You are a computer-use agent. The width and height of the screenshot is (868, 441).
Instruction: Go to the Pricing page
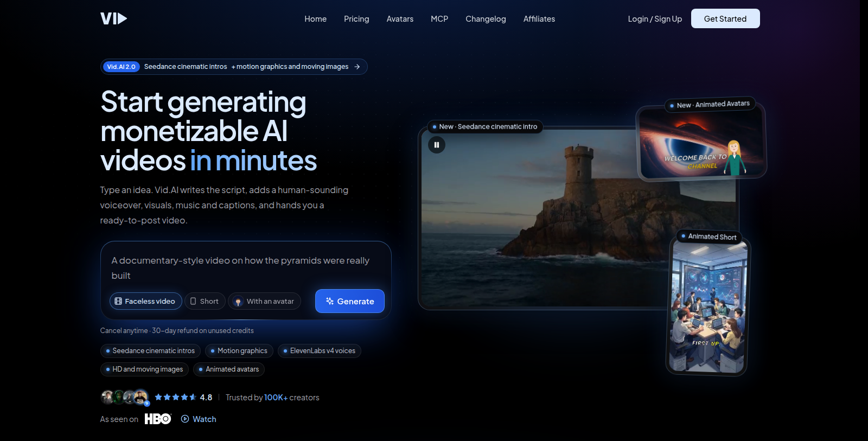[x=356, y=19]
